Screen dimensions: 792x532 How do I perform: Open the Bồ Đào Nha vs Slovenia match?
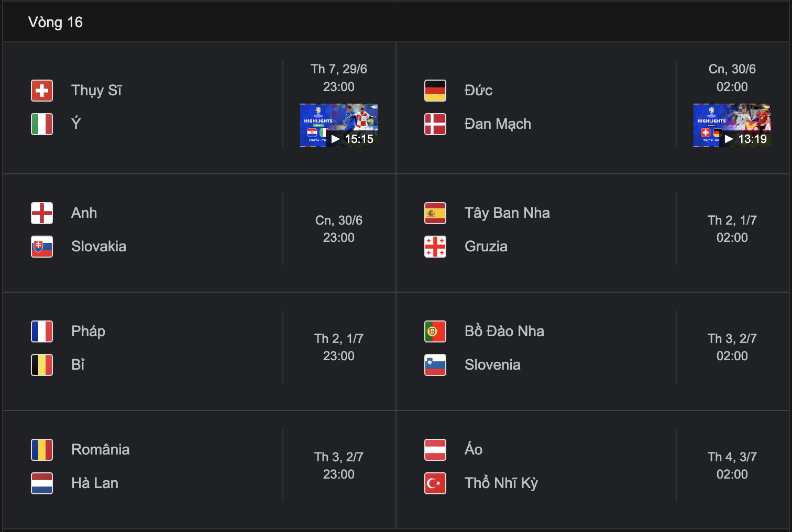point(593,351)
